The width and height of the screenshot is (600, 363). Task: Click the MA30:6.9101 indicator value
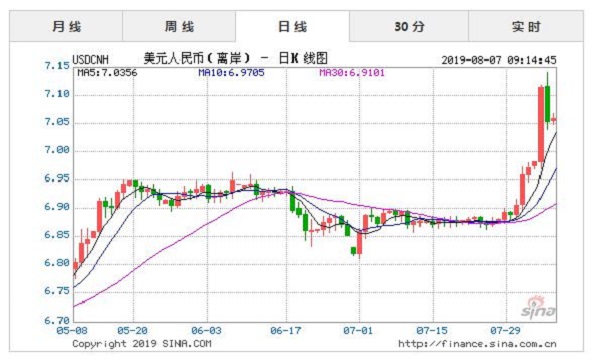click(x=352, y=73)
